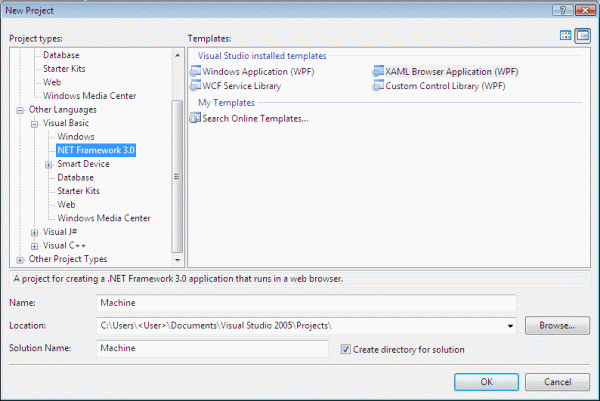The height and width of the screenshot is (401, 600).
Task: Expand the Smart Device tree node
Action: [x=49, y=165]
